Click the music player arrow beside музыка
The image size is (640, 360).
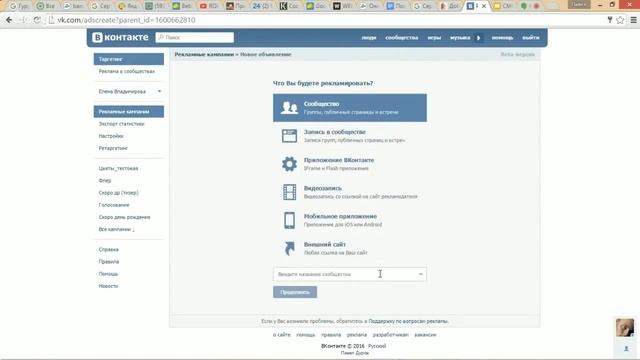[x=478, y=38]
